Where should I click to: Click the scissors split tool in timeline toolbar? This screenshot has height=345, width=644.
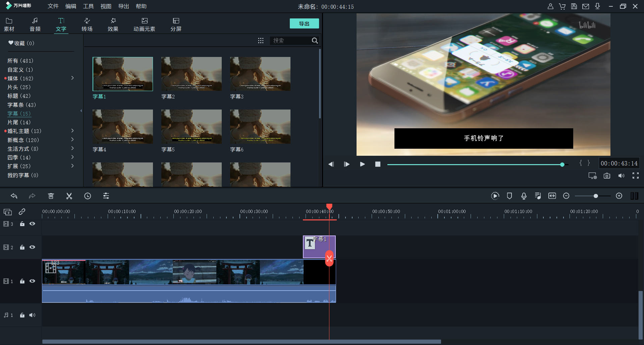pyautogui.click(x=69, y=196)
